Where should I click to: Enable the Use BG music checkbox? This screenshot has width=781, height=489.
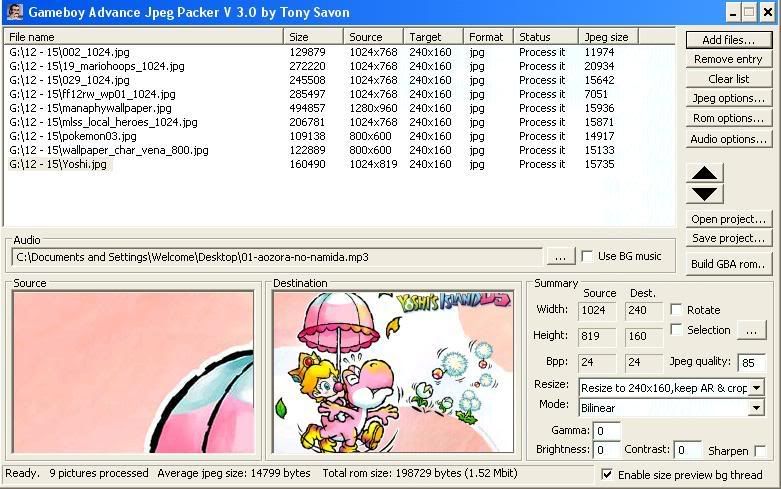[x=587, y=256]
